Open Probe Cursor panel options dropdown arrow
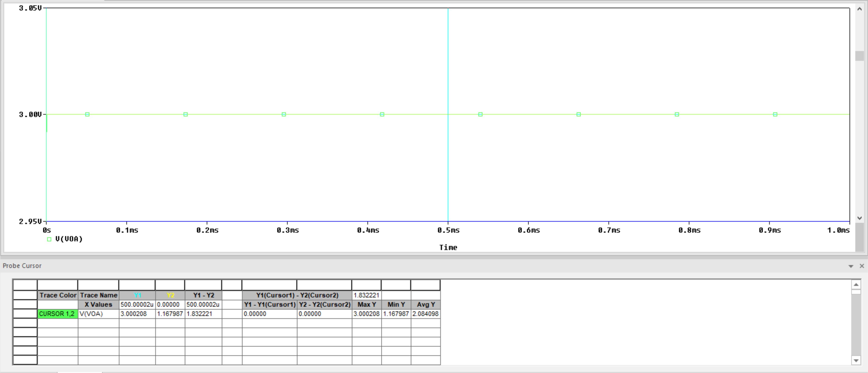Screen dimensions: 868x373 coord(850,266)
